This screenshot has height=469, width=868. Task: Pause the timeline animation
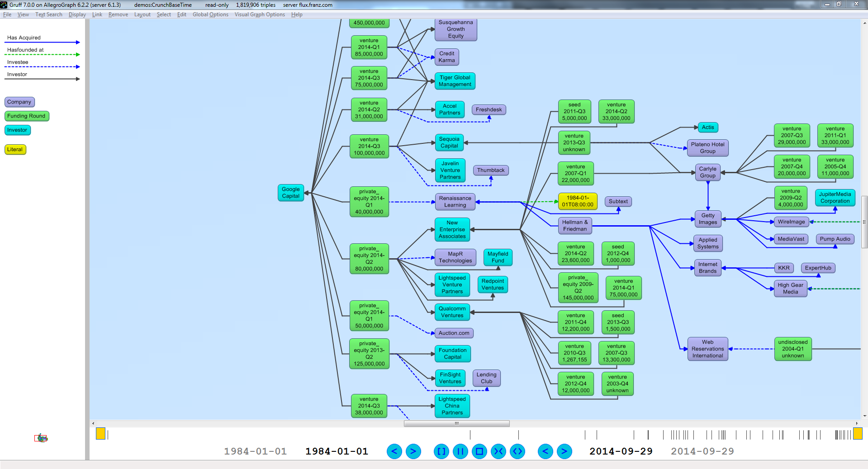pyautogui.click(x=460, y=451)
